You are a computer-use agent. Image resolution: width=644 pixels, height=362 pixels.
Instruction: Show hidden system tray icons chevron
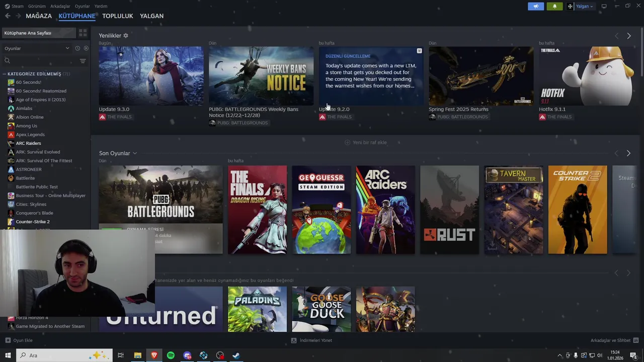[559, 355]
